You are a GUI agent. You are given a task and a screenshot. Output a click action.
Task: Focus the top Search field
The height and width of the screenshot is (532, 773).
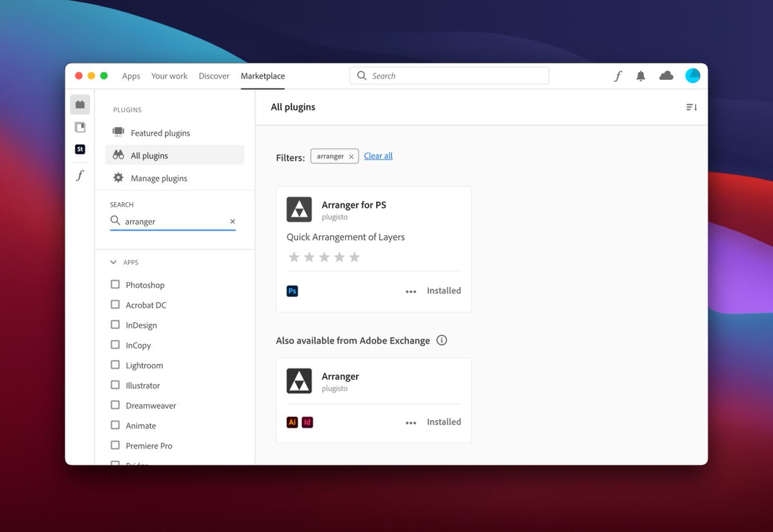[449, 76]
